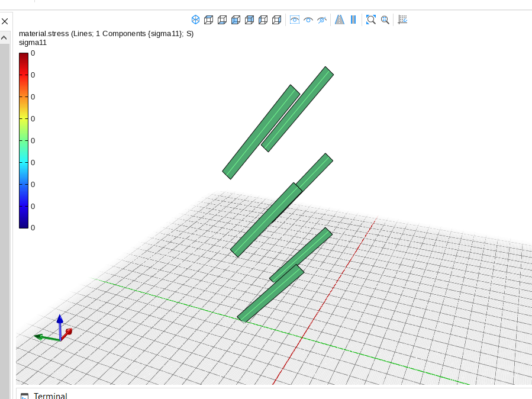
Task: Click show-all eye icon
Action: coord(308,20)
